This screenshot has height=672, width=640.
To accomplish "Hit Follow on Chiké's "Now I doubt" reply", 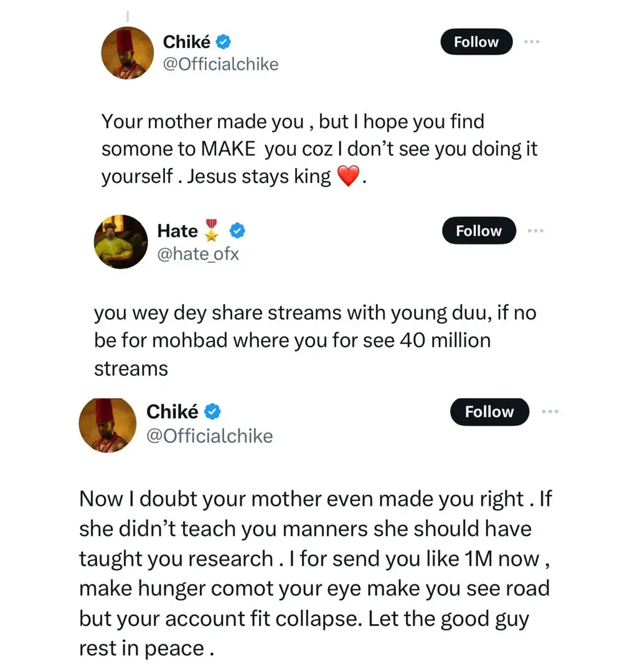I will pos(489,412).
